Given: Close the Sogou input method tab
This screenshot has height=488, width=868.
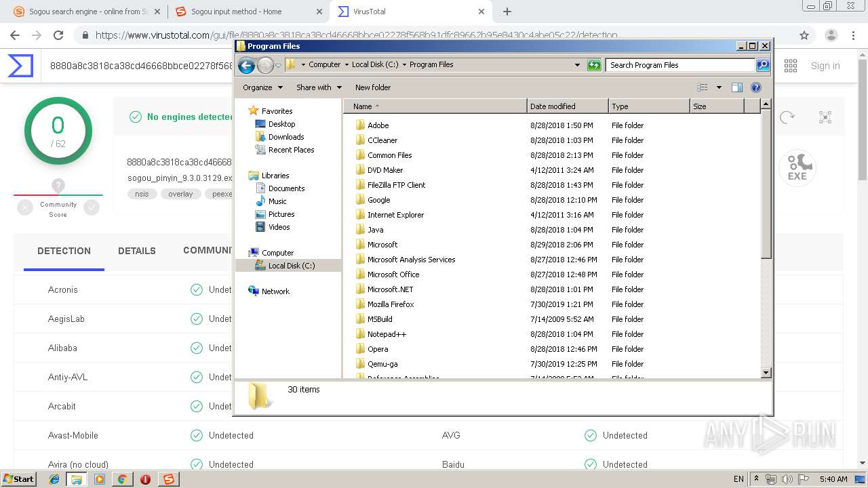Looking at the screenshot, I should pyautogui.click(x=319, y=12).
